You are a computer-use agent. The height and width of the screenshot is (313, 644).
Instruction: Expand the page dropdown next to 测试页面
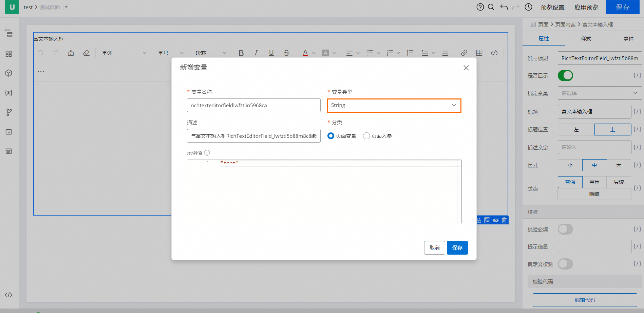(x=66, y=7)
